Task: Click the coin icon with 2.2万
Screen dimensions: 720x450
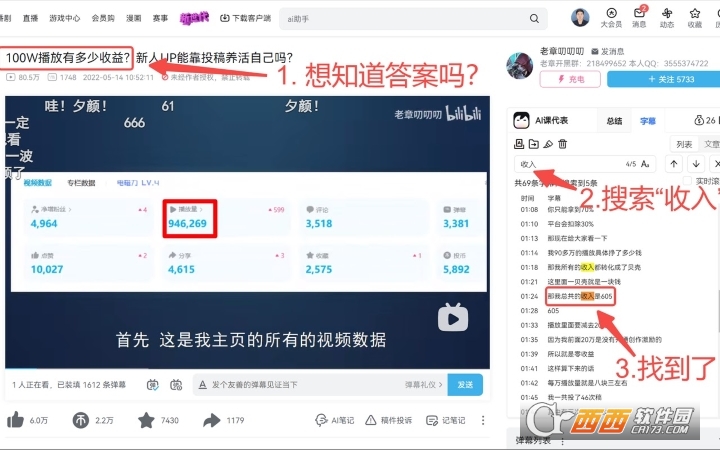Action: [x=81, y=420]
